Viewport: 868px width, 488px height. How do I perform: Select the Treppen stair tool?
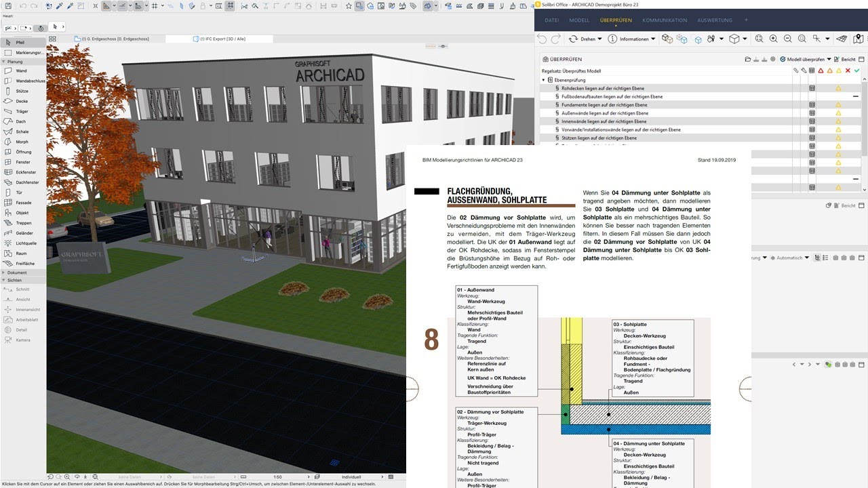tap(23, 223)
